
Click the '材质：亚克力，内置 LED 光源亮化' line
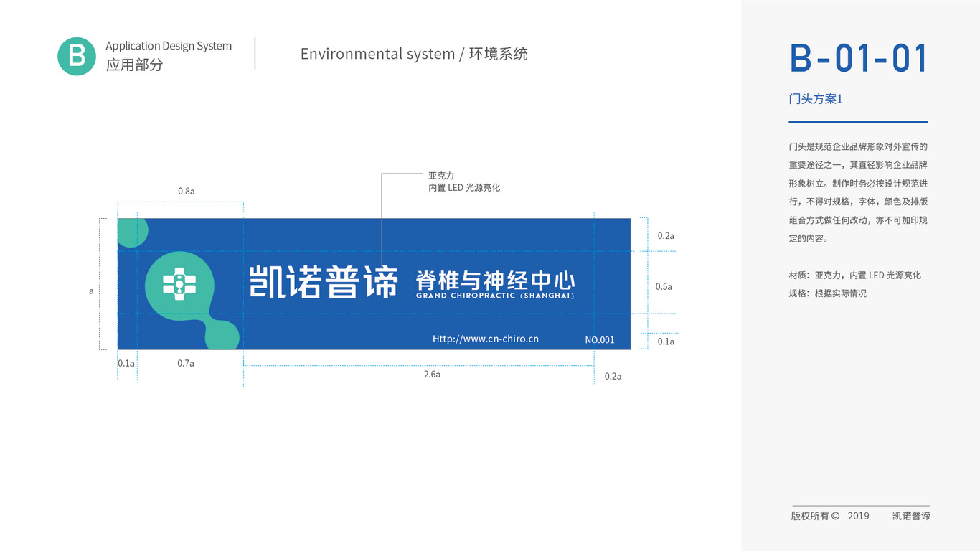point(854,275)
